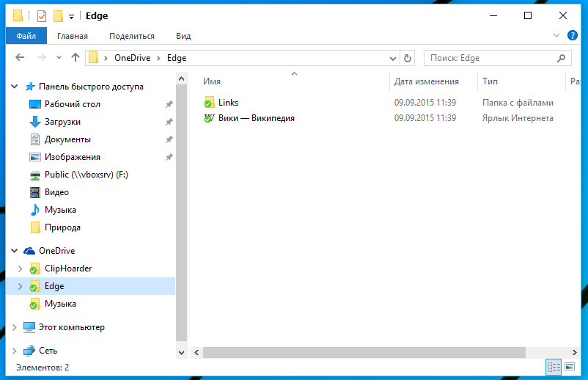This screenshot has height=380, width=588.
Task: Open Документы in quick access
Action: tap(67, 139)
